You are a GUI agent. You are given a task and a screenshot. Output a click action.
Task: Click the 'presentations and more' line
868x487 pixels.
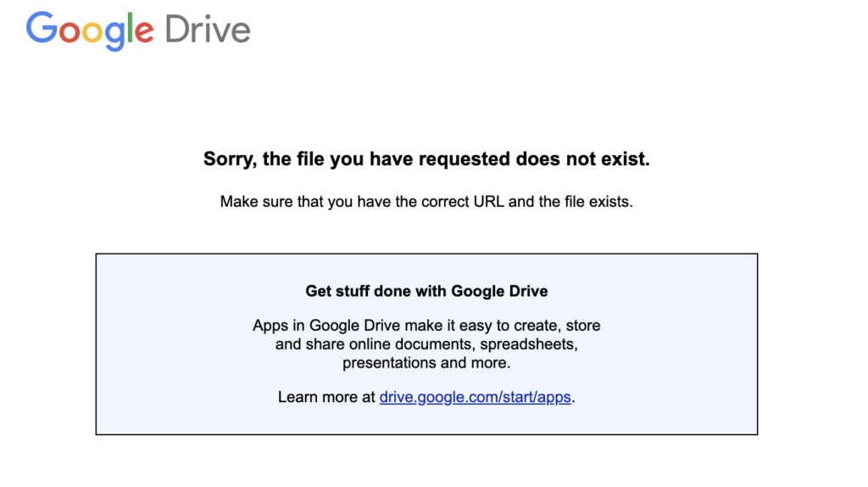tap(426, 363)
